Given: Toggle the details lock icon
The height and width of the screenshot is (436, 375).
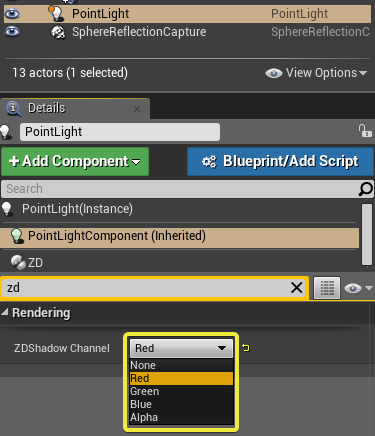Looking at the screenshot, I should 365,130.
